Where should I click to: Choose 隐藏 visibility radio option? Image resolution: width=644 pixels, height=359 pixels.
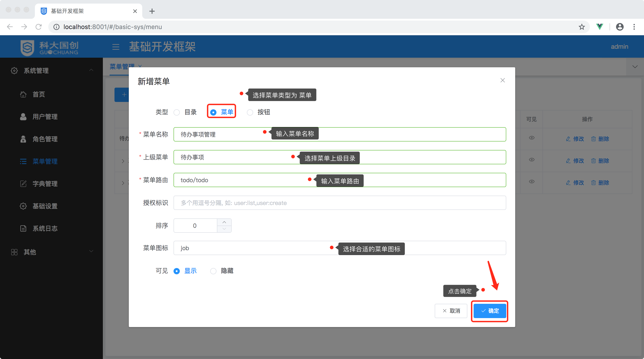[213, 271]
